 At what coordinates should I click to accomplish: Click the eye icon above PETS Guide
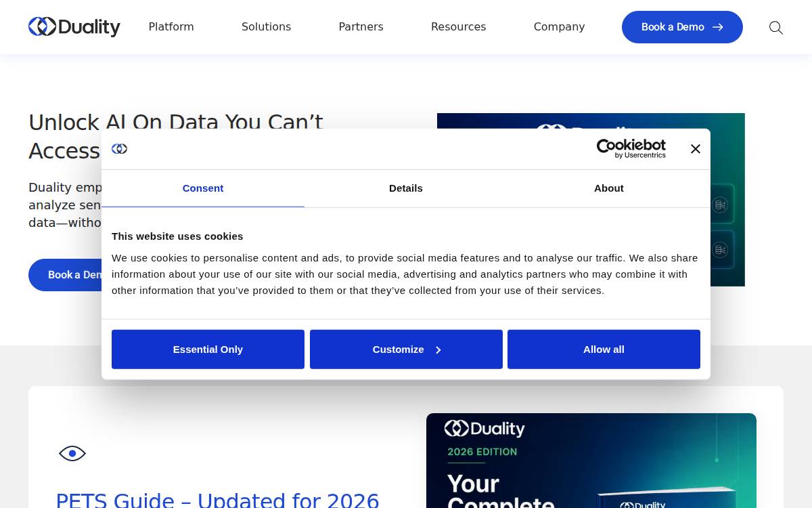(x=72, y=454)
